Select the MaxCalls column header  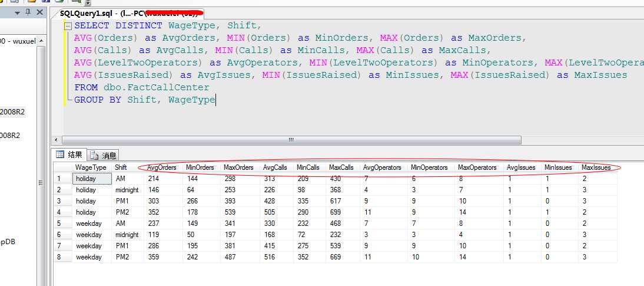click(341, 167)
